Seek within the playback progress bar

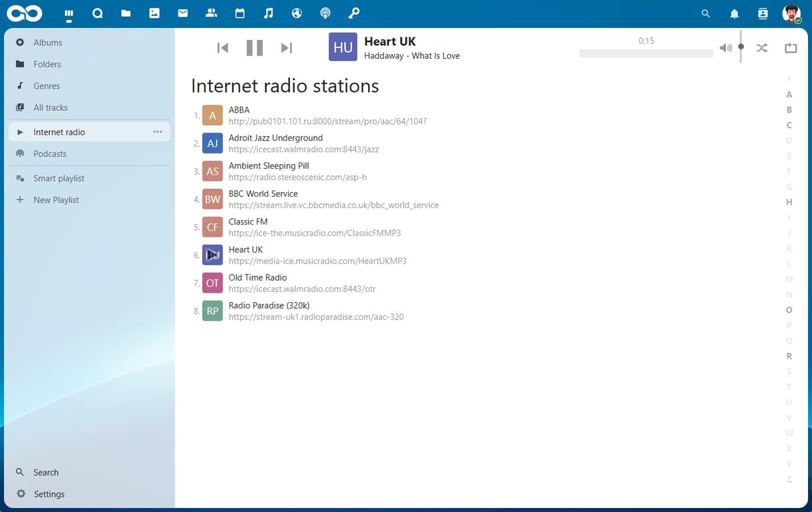pyautogui.click(x=646, y=53)
